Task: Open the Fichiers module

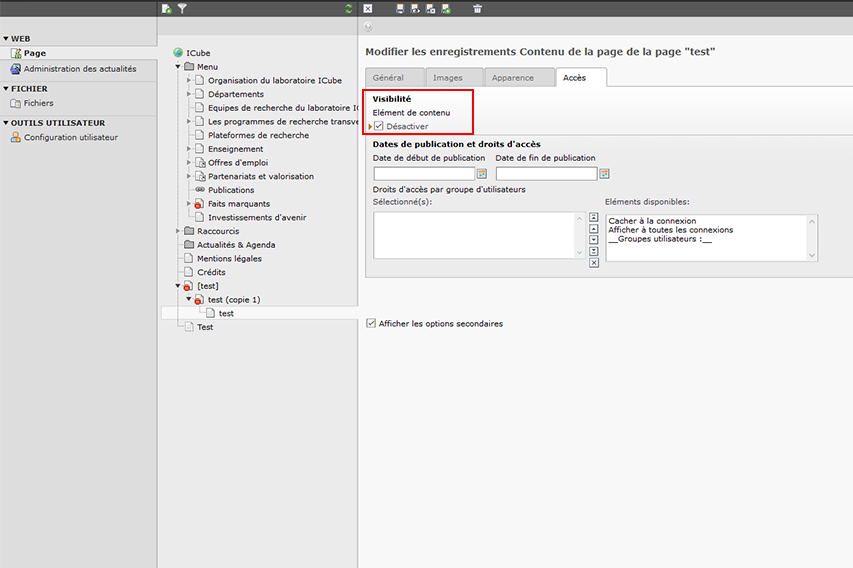Action: click(38, 103)
